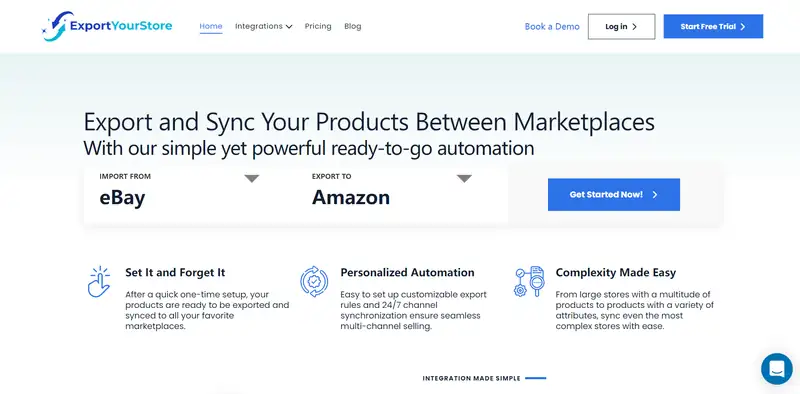Expand the Integrations dropdown menu
Image resolution: width=800 pixels, height=394 pixels.
(263, 26)
